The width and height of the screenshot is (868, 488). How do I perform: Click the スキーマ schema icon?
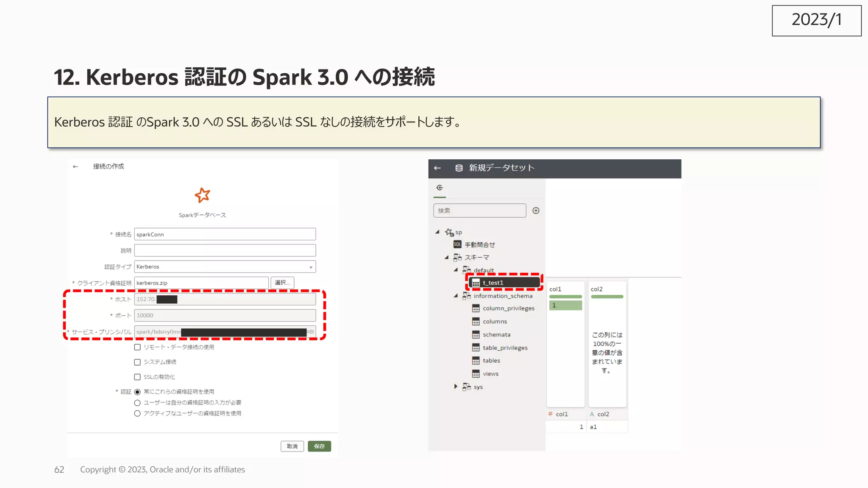[457, 257]
